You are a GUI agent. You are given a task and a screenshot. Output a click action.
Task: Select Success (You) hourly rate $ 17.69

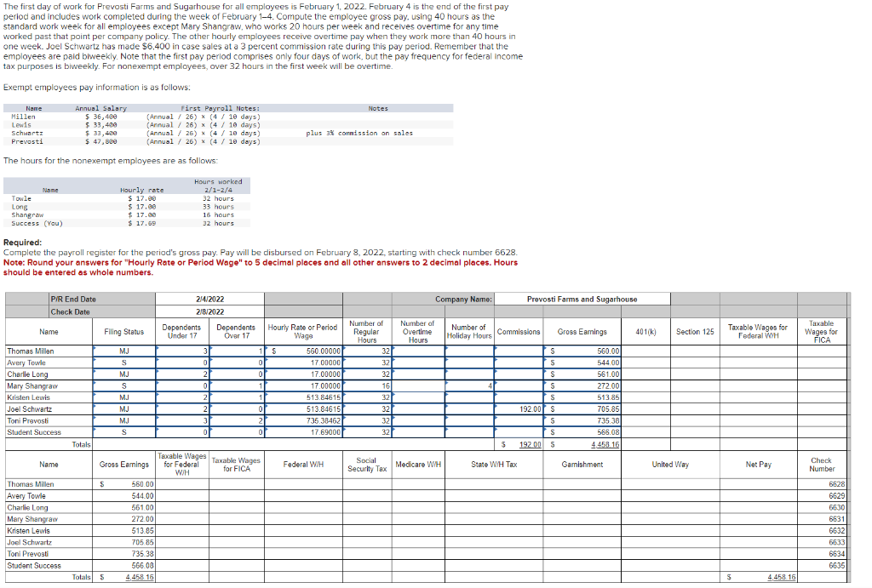tap(142, 224)
